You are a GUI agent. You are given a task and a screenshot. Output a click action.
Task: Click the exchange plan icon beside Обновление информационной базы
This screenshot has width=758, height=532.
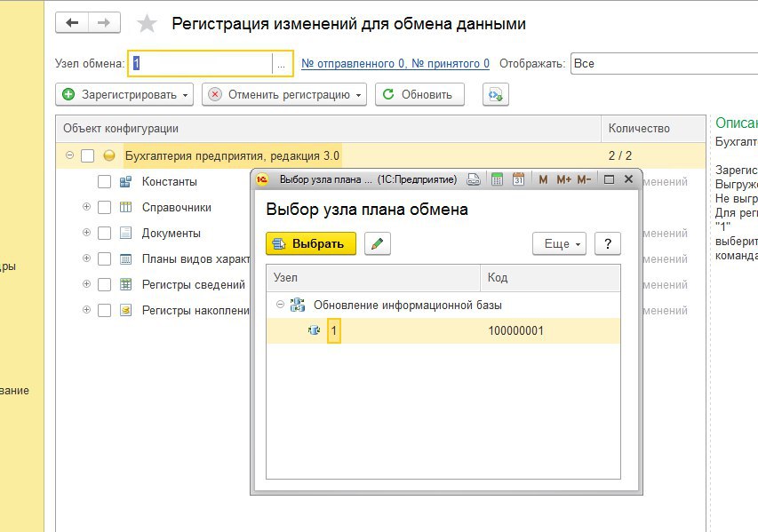(x=298, y=305)
